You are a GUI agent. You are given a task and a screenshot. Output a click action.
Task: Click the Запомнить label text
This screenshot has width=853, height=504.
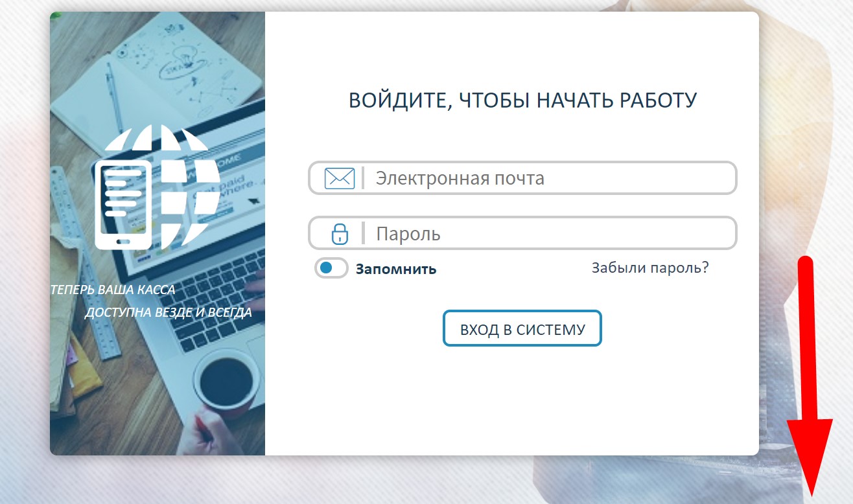(395, 269)
